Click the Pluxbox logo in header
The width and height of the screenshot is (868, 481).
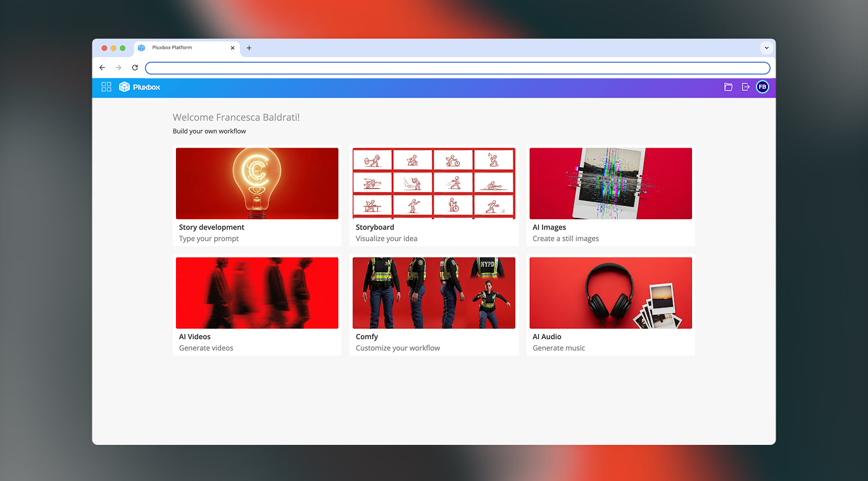139,87
